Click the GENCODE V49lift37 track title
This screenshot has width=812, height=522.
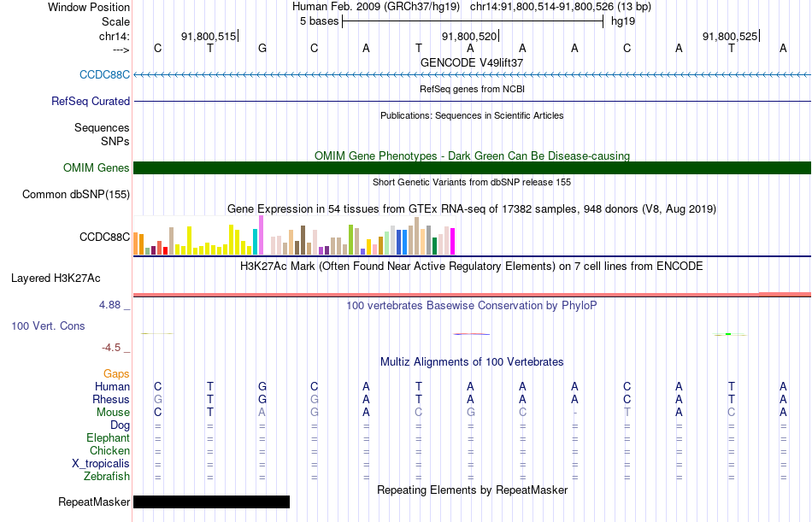coord(472,62)
